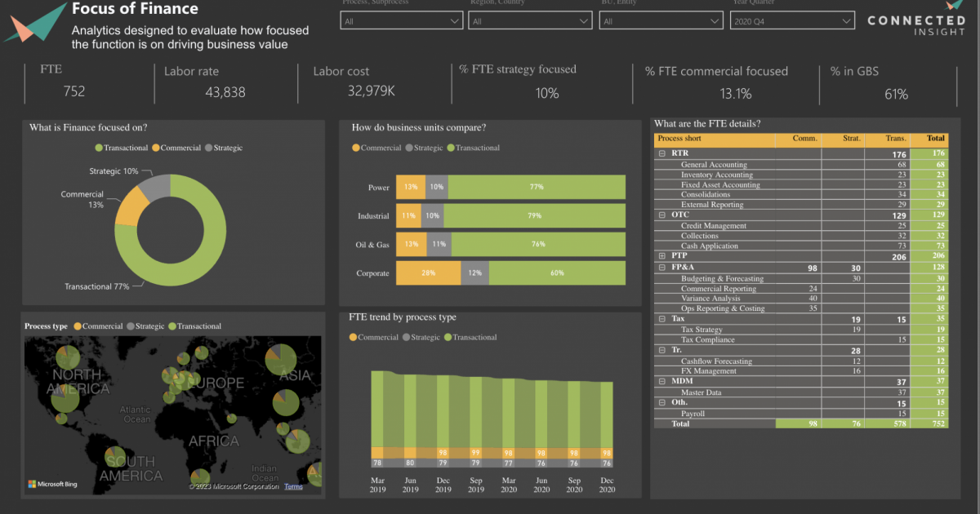Image resolution: width=980 pixels, height=514 pixels.
Task: Click Commercial legend marker in business units chart
Action: click(356, 148)
